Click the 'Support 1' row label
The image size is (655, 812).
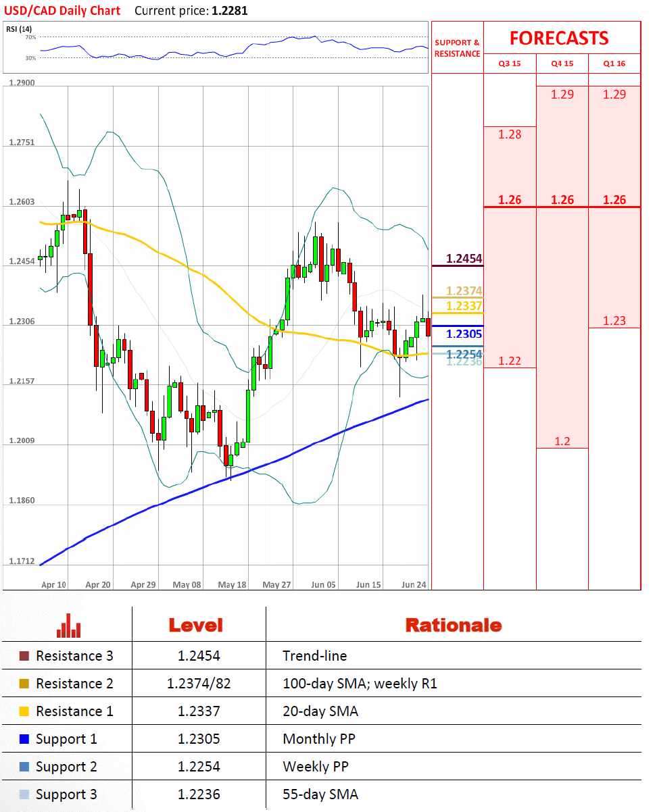66,740
